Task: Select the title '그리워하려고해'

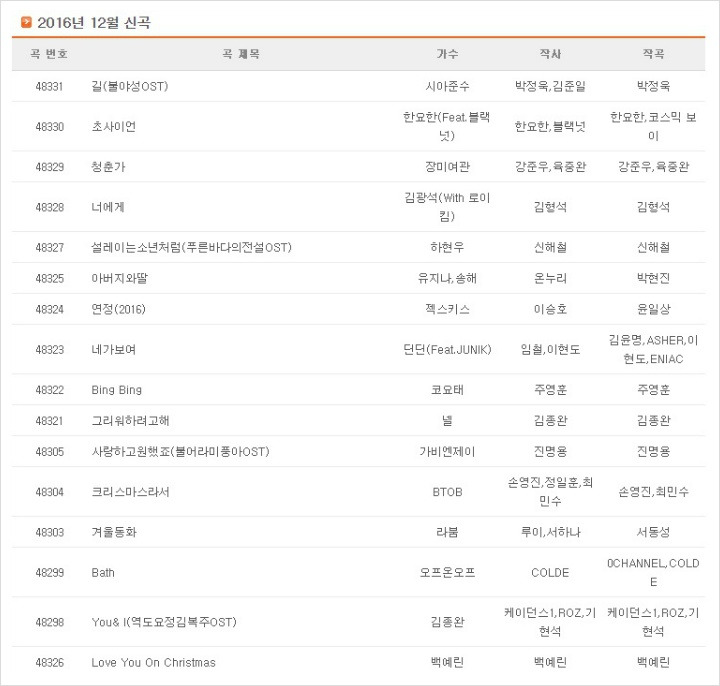Action: (x=130, y=421)
